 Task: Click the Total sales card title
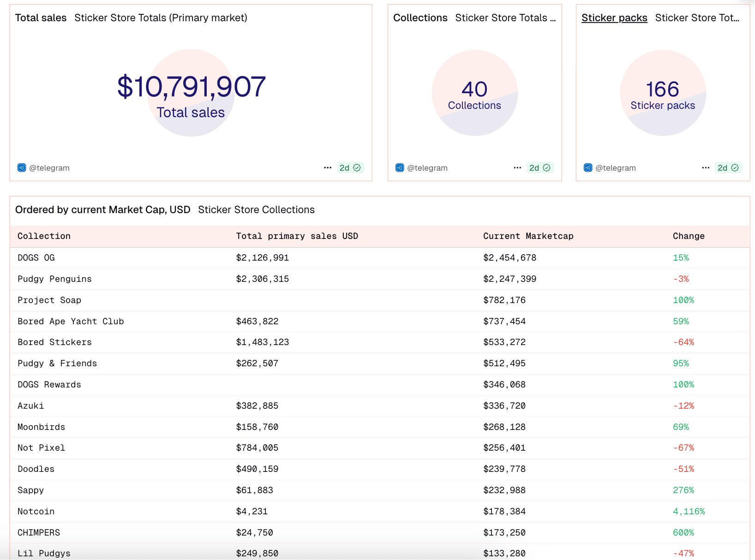(x=41, y=18)
